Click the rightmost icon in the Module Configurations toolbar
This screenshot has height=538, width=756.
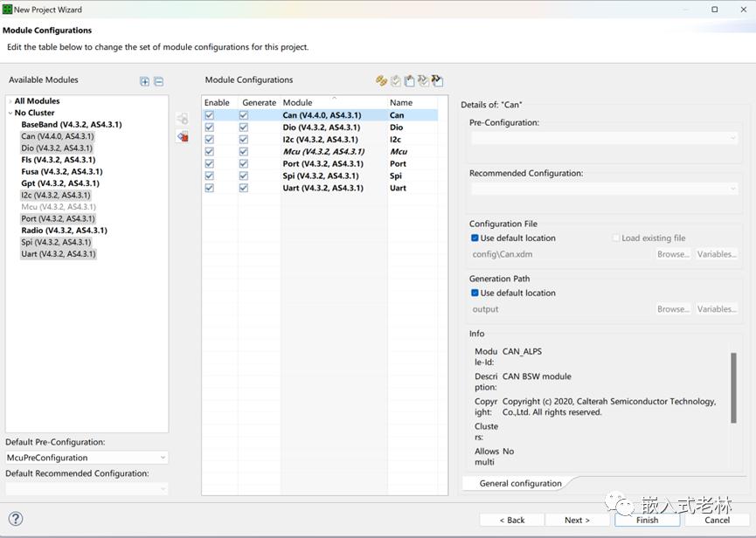pyautogui.click(x=437, y=81)
